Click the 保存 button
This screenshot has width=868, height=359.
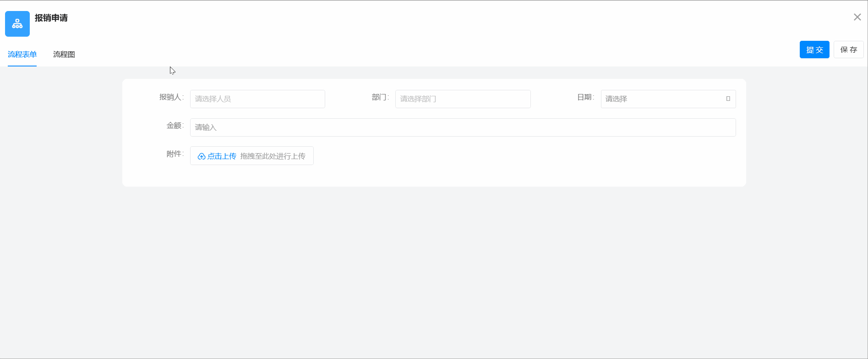tap(848, 50)
